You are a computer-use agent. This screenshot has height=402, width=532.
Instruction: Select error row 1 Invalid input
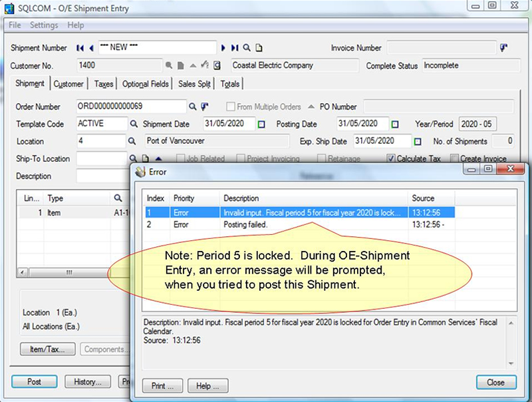click(x=300, y=212)
